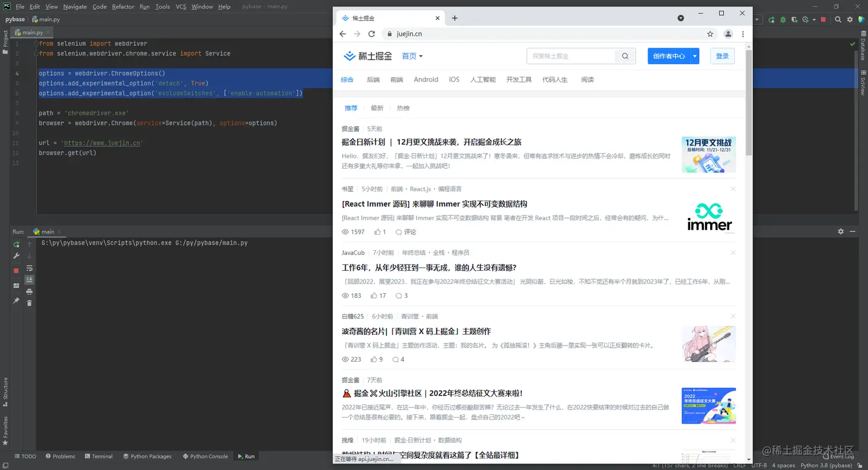Toggle pin tab in Run panel
This screenshot has width=868, height=470.
[16, 301]
